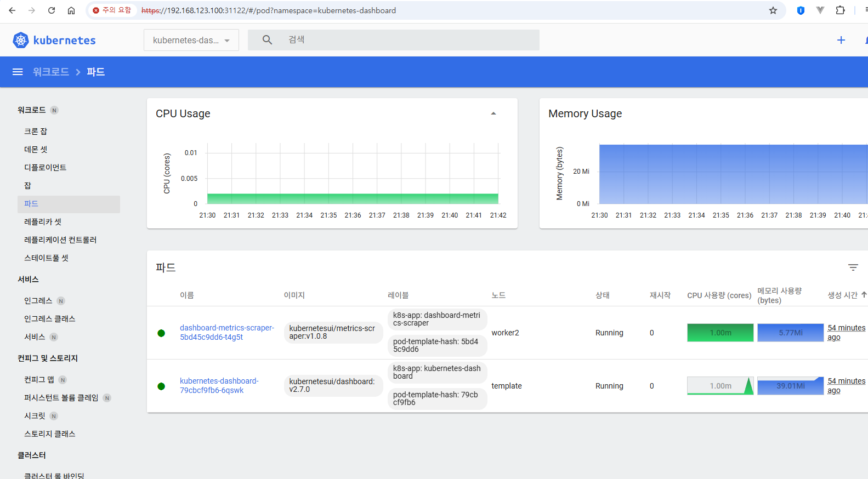Click green status dot of dashboard-metrics-scraper
868x479 pixels.
(161, 333)
